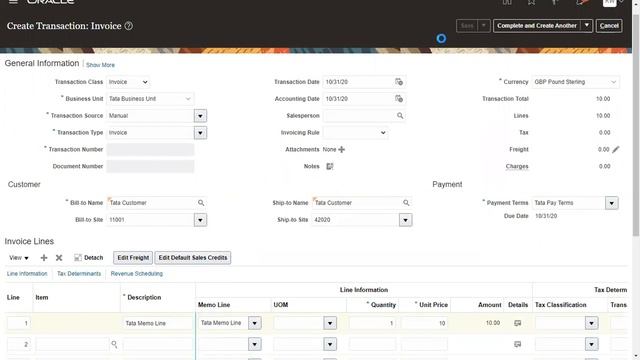Search Bill-to Name with the magnifier icon
640x360 pixels.
point(201,203)
